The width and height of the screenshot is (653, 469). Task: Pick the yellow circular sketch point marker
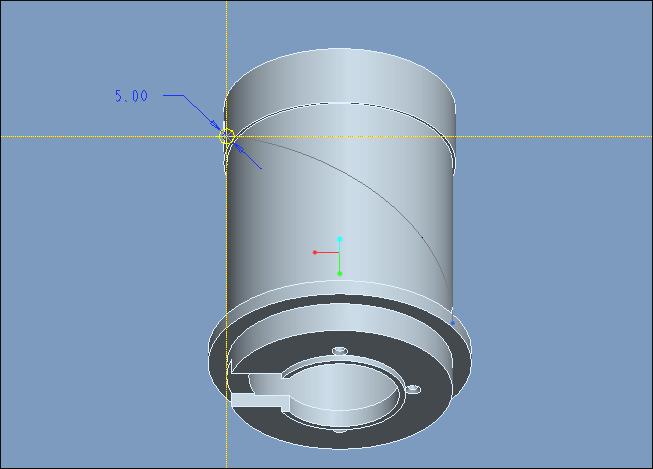[227, 136]
